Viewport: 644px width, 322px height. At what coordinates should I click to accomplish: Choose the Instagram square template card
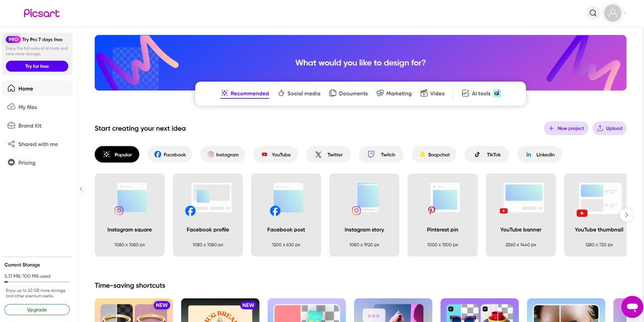coord(130,215)
